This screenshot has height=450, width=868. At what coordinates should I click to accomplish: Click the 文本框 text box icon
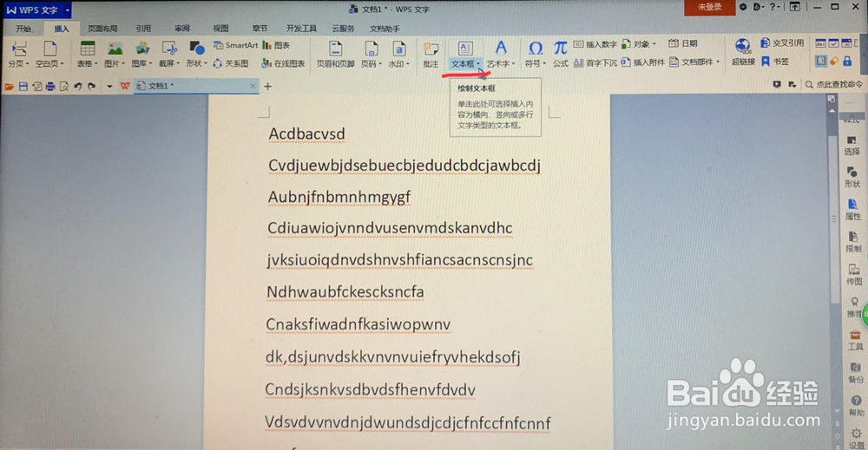coord(465,49)
